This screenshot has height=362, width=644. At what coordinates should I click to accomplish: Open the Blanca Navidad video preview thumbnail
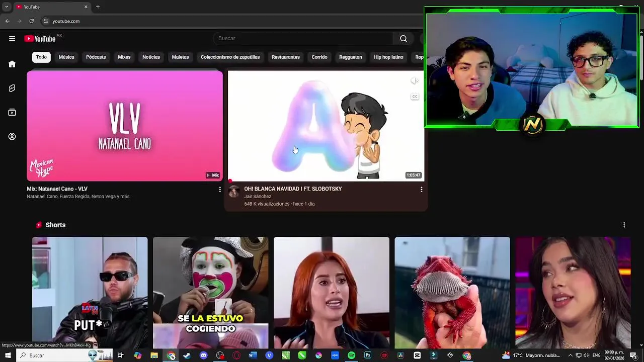coord(326,126)
